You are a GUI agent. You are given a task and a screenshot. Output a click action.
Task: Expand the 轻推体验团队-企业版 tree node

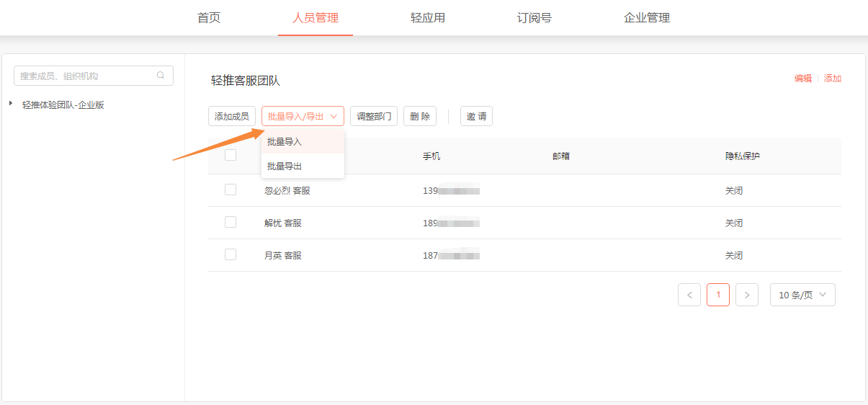coord(11,104)
